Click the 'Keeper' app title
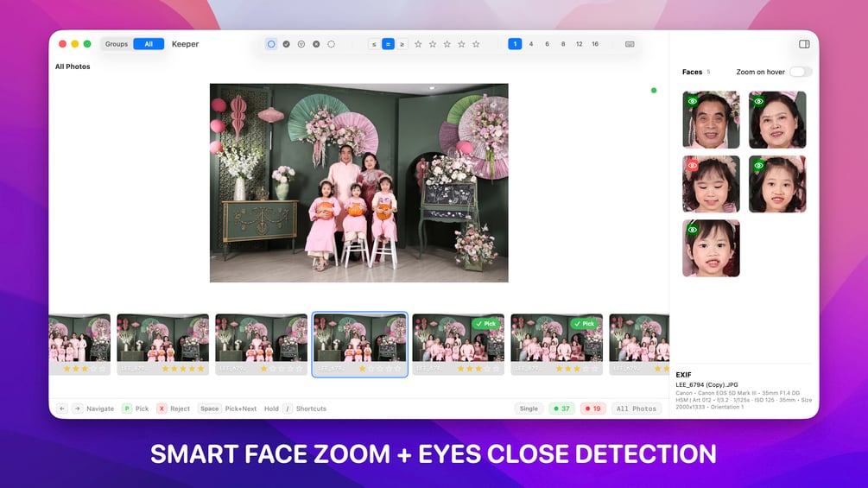 (x=185, y=44)
